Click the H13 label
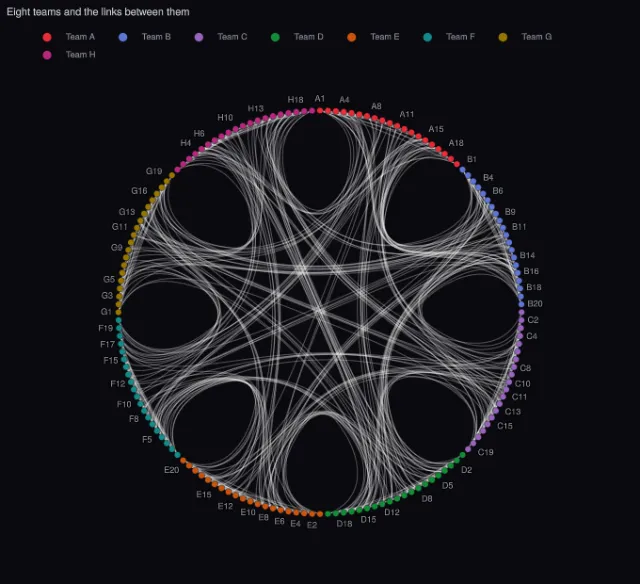This screenshot has width=640, height=584. (256, 109)
